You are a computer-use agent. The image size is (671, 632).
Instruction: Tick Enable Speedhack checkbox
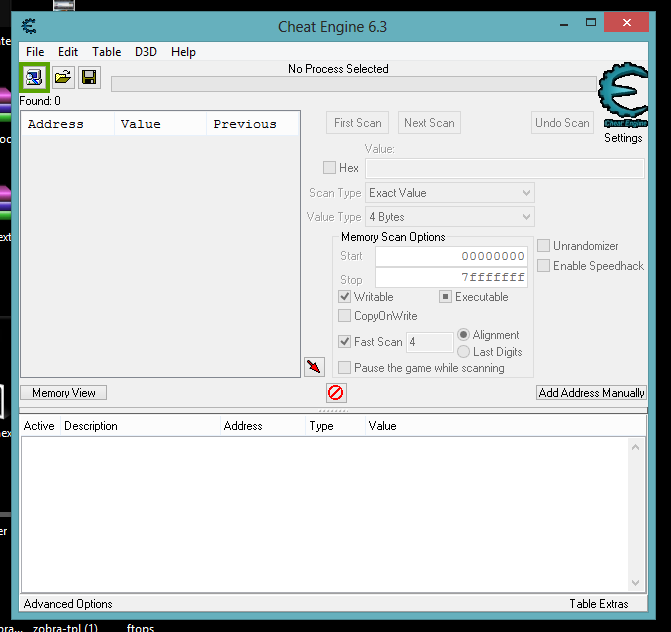tap(543, 266)
